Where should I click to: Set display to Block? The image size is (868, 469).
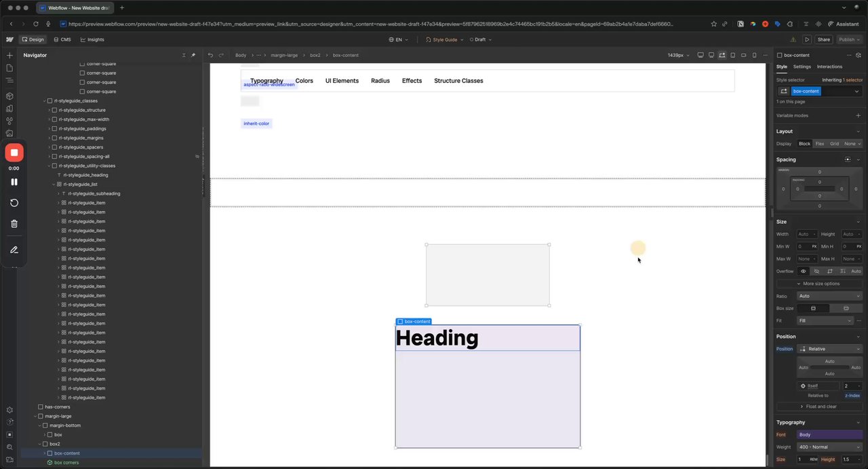pos(804,144)
